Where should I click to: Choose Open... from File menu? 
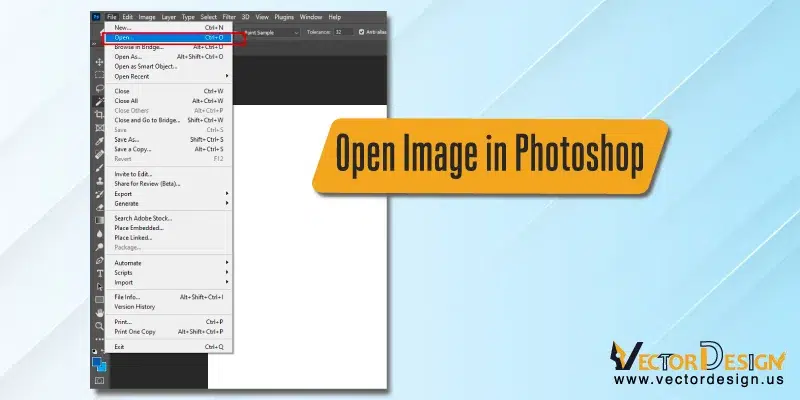click(169, 37)
